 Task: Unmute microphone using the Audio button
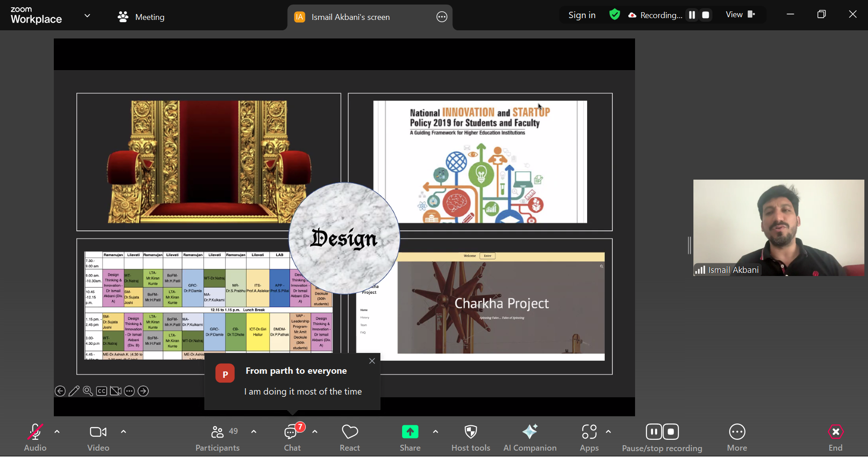[35, 437]
